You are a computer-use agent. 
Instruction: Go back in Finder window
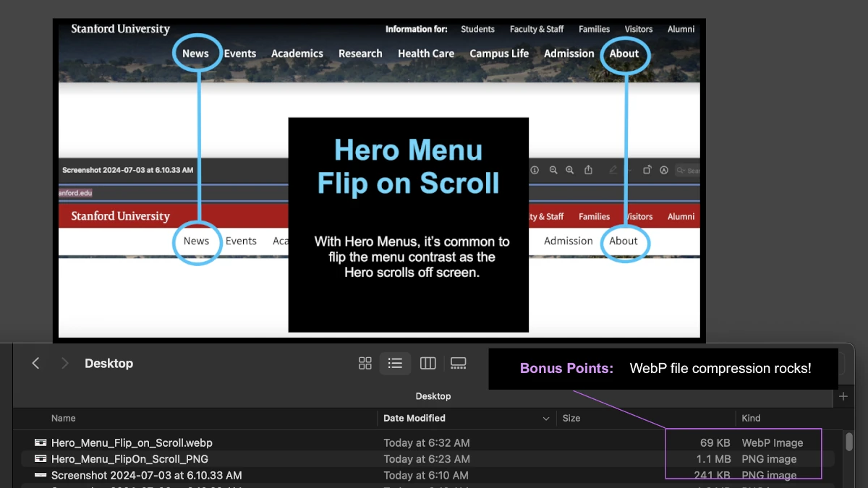[x=35, y=364]
